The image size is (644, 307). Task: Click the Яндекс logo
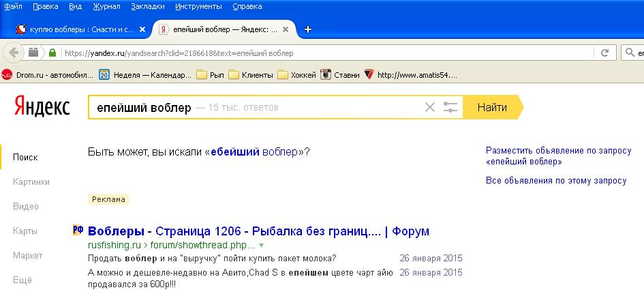point(42,106)
